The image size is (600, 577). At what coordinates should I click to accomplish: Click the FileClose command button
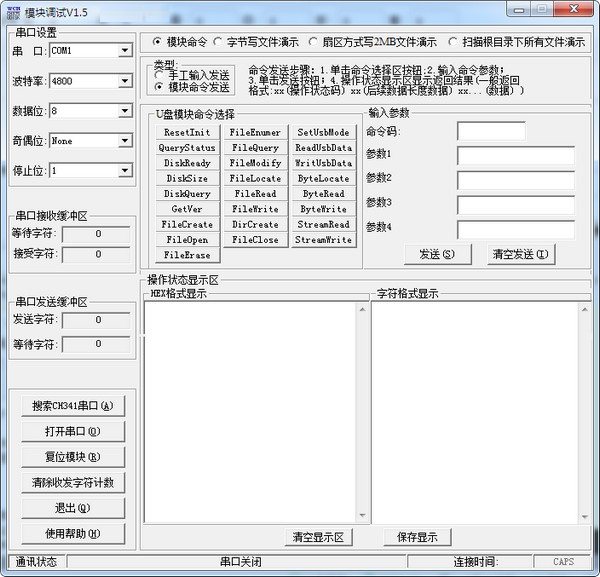[256, 240]
